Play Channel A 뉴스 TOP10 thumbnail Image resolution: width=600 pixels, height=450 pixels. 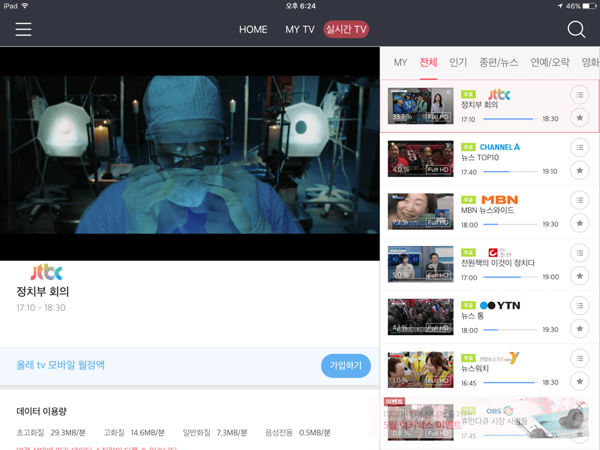[421, 159]
